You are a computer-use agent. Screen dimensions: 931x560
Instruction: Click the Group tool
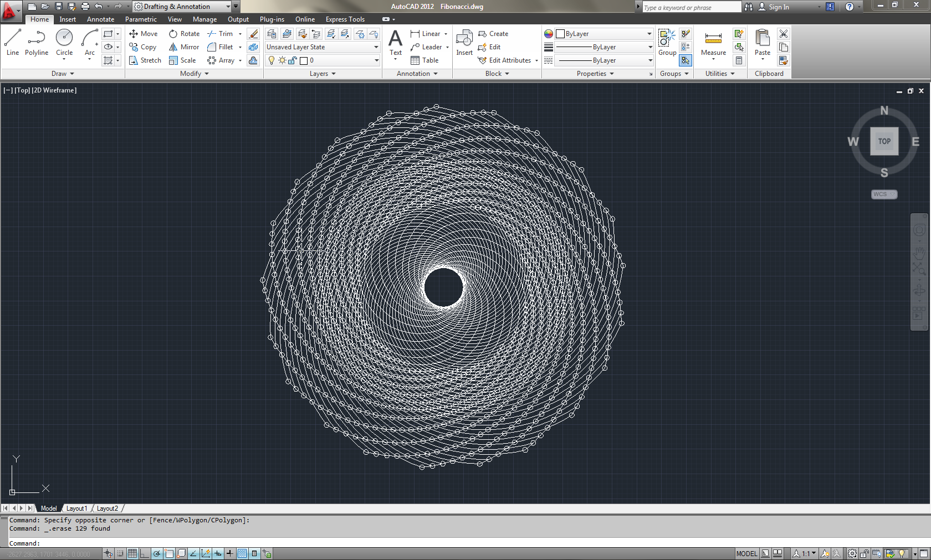(667, 43)
